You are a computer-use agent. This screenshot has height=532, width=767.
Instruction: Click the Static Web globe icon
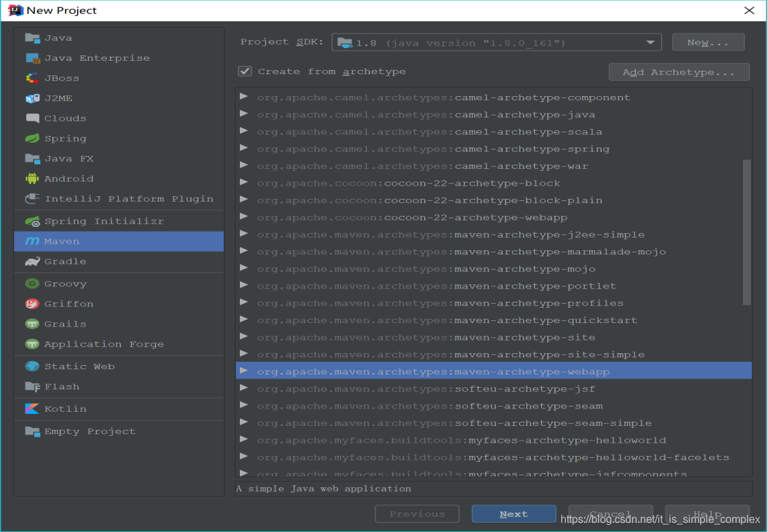pos(32,366)
